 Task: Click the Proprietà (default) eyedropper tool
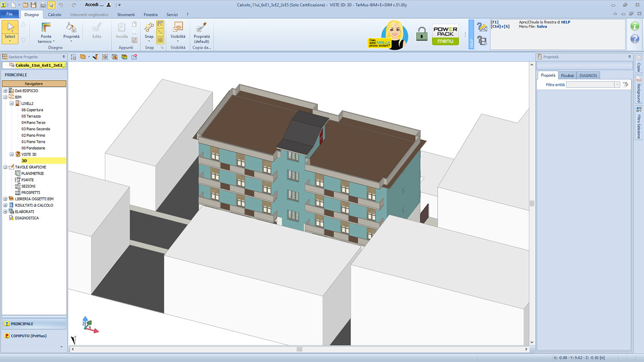pos(201,28)
